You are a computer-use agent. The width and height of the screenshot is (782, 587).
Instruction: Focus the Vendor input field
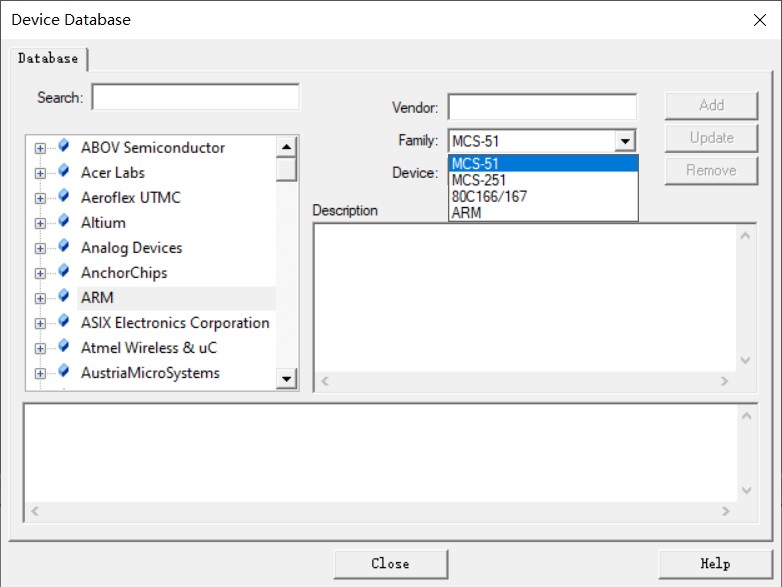(542, 107)
